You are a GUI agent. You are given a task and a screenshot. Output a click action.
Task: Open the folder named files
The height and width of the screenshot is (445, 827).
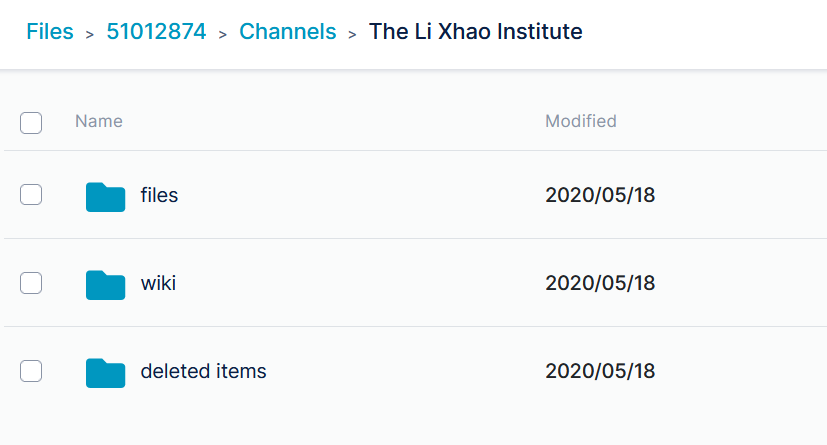click(159, 195)
